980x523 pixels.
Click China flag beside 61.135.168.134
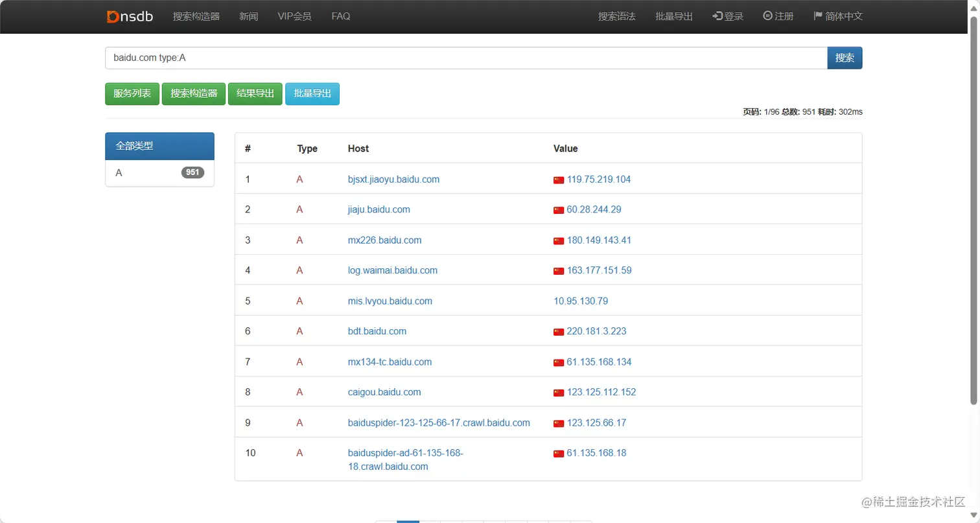pyautogui.click(x=559, y=362)
